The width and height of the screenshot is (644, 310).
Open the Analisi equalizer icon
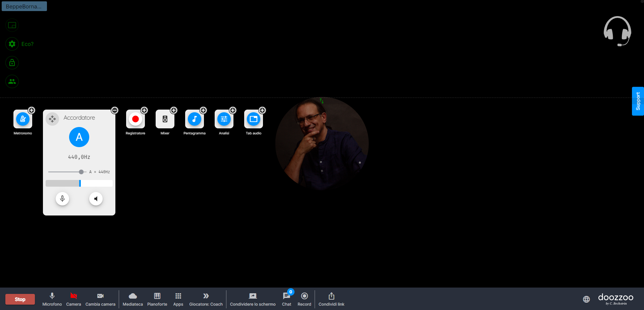[224, 119]
